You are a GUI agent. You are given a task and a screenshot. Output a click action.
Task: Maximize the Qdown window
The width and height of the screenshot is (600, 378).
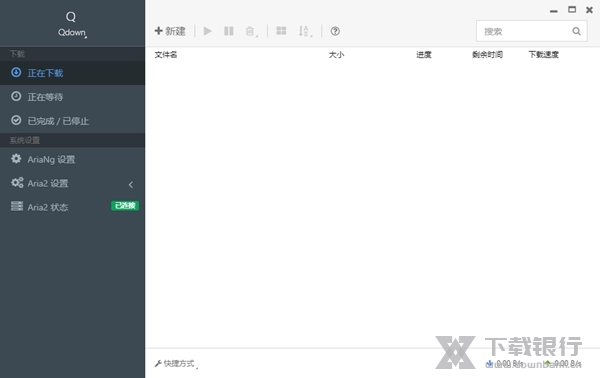coord(572,10)
